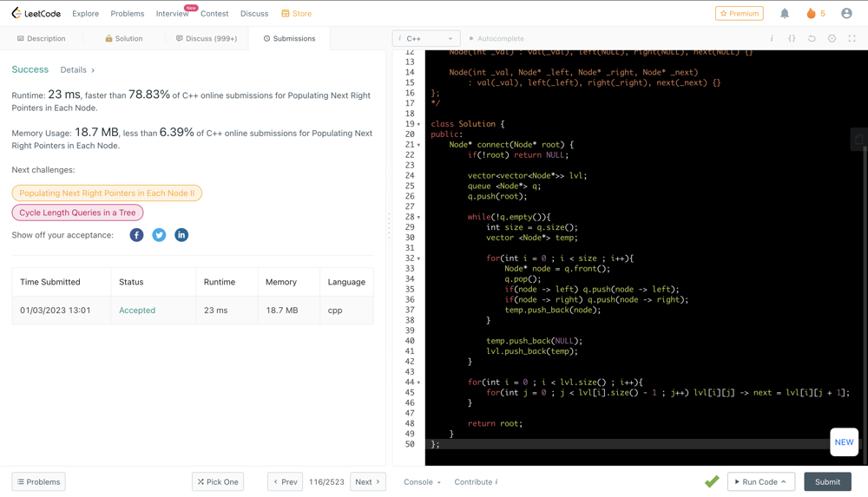Viewport: 868px width, 497px height.
Task: Collapse code fold at line 44
Action: tap(418, 383)
